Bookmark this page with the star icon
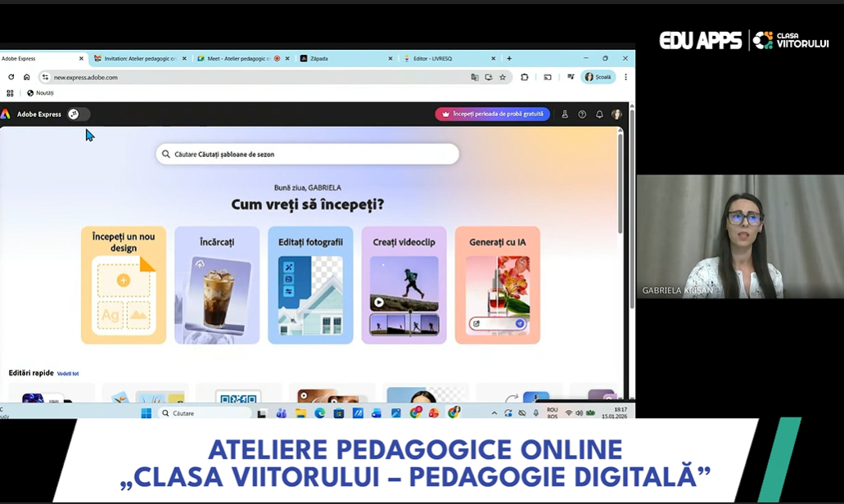The width and height of the screenshot is (844, 504). [503, 77]
